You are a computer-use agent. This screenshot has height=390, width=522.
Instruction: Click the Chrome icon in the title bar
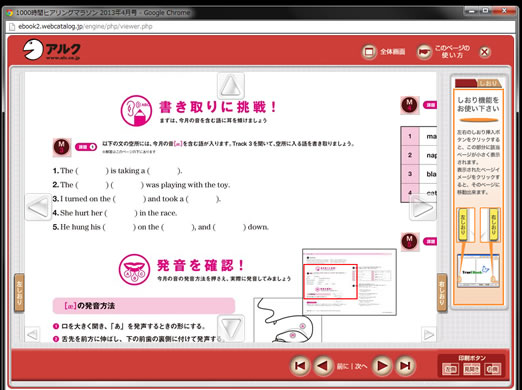[10, 13]
